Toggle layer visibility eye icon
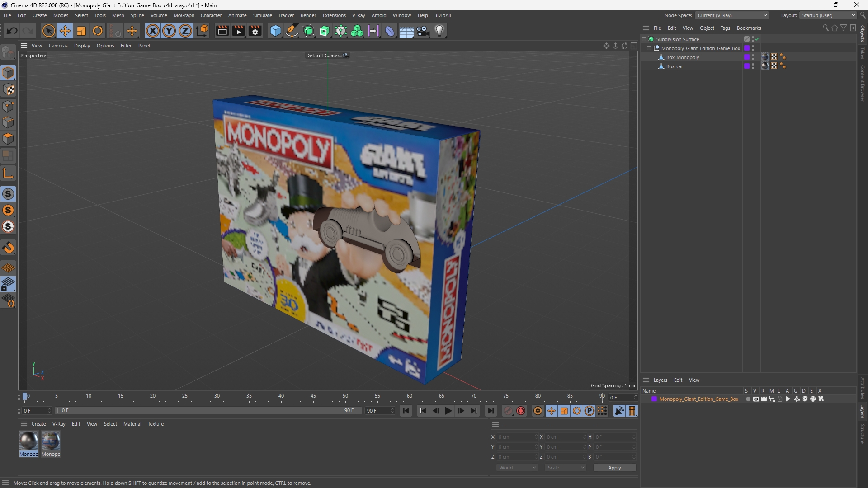Screen dimensions: 868x488 (x=756, y=399)
